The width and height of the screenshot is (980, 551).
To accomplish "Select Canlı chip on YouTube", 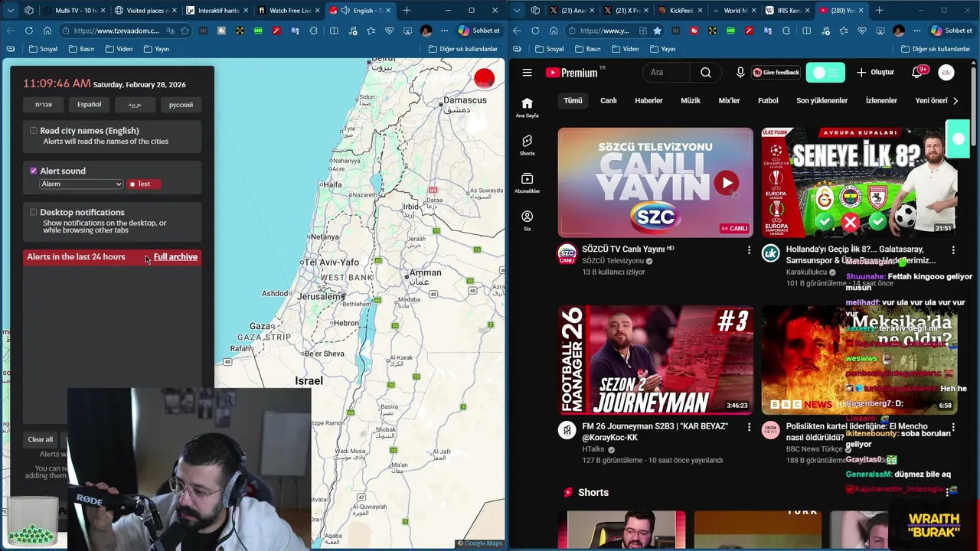I will (609, 100).
